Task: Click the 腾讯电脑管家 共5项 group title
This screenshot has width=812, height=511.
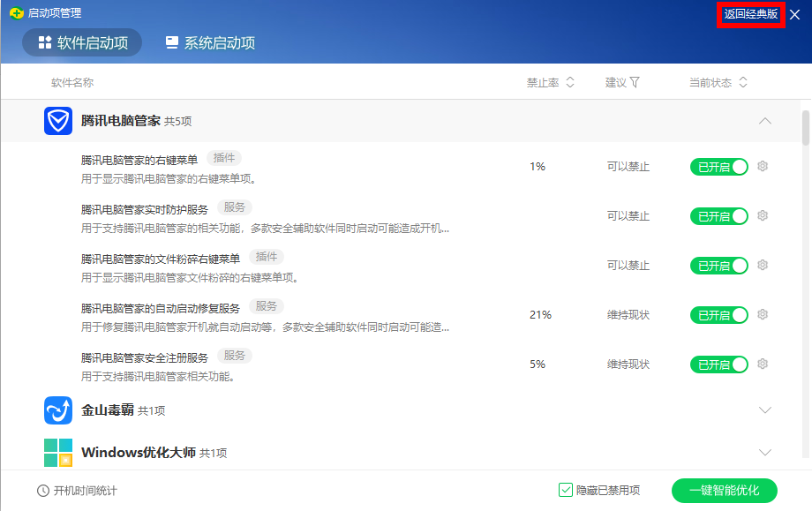Action: pyautogui.click(x=136, y=121)
